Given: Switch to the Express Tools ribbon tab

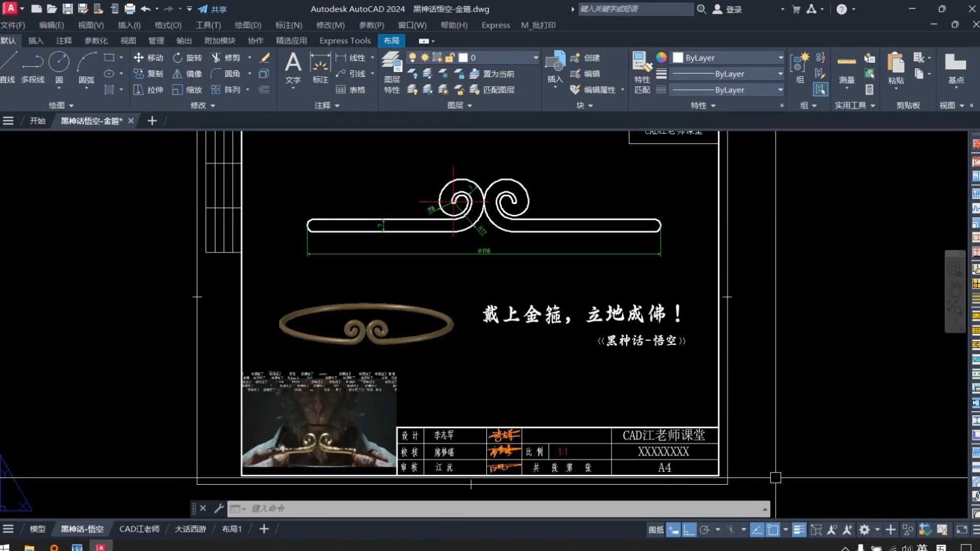Looking at the screenshot, I should [x=345, y=41].
